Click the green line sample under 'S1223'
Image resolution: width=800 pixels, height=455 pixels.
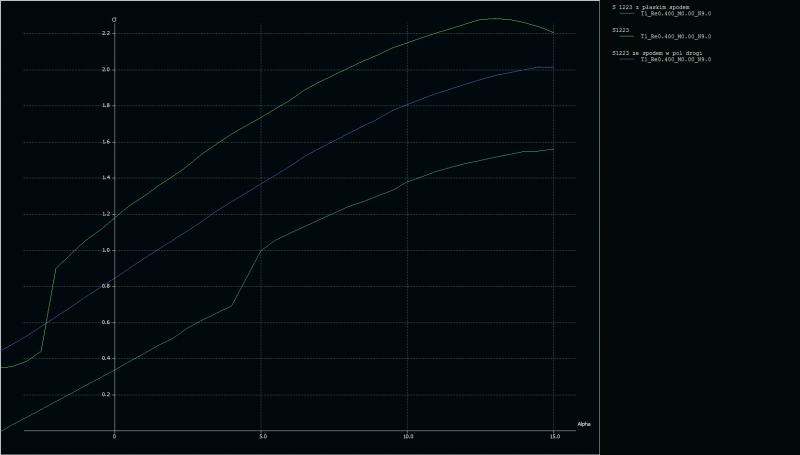coord(627,36)
